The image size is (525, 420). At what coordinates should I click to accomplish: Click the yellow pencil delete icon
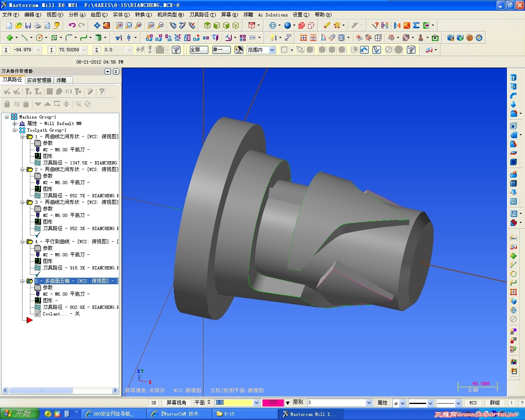click(x=326, y=25)
